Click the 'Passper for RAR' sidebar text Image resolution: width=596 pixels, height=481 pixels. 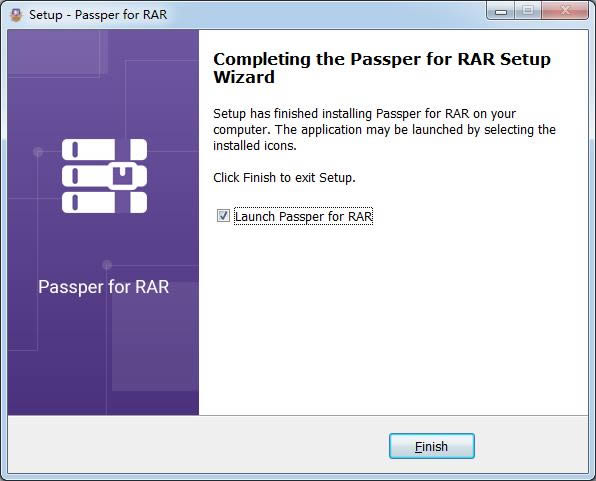click(x=103, y=287)
